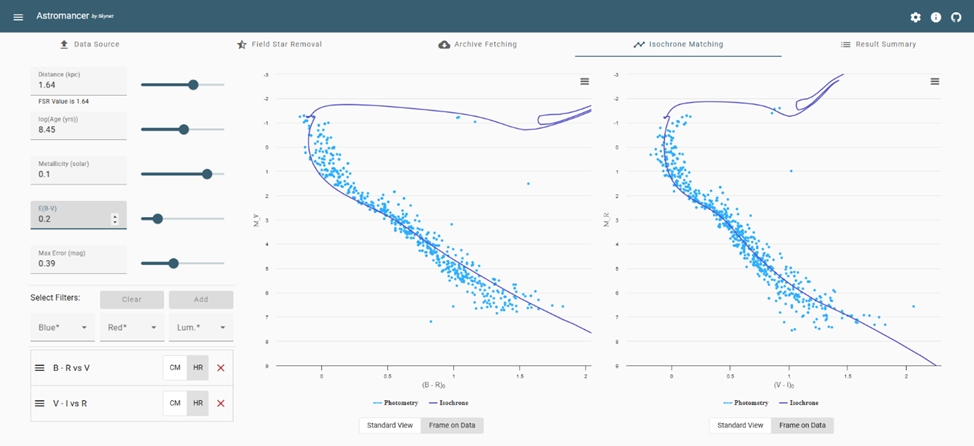This screenshot has width=974, height=446.
Task: Select Frame on Data under the B-R chart
Action: (x=452, y=426)
